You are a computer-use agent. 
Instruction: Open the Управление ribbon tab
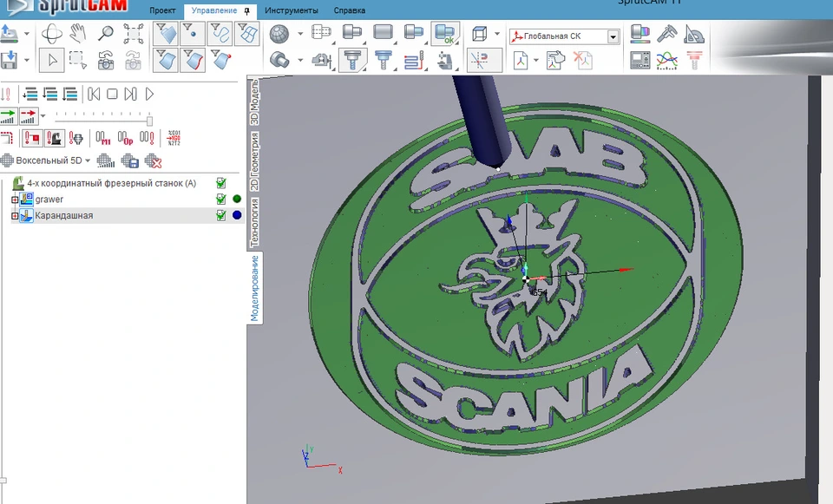(x=214, y=10)
